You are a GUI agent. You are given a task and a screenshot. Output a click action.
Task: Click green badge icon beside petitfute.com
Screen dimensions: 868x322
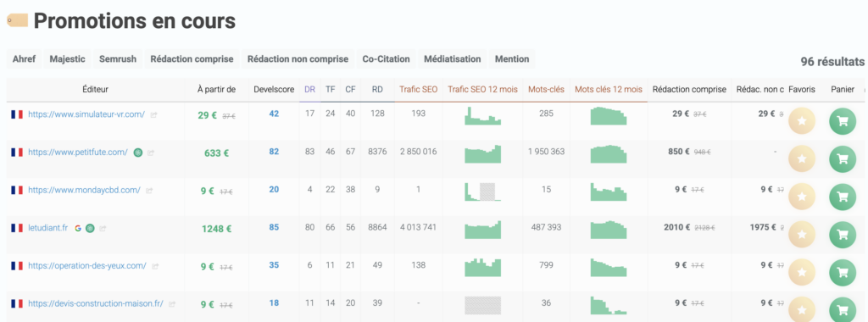(x=138, y=153)
